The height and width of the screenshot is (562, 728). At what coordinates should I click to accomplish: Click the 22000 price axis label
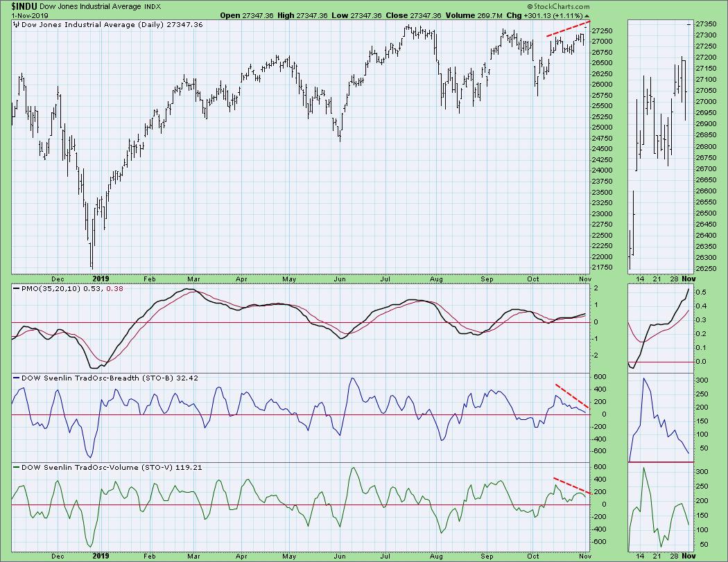click(x=602, y=257)
